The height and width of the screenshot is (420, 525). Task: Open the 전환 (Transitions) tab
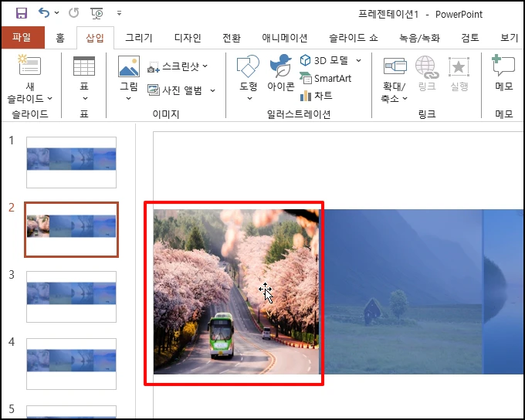(232, 38)
